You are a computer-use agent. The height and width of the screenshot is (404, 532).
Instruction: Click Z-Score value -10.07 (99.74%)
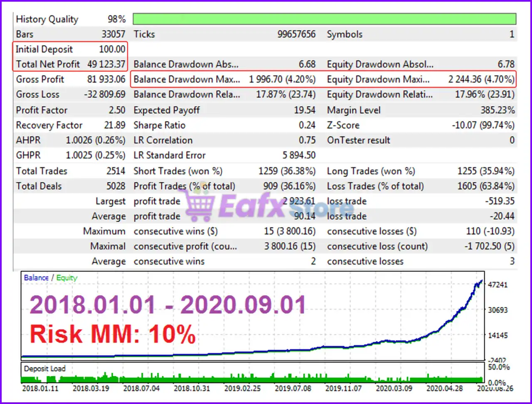(x=483, y=125)
